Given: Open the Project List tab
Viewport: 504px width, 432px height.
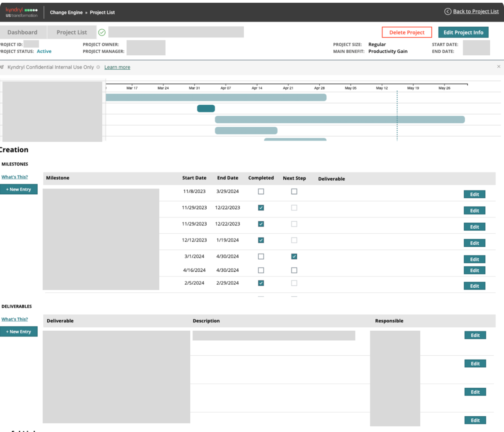Looking at the screenshot, I should 72,32.
